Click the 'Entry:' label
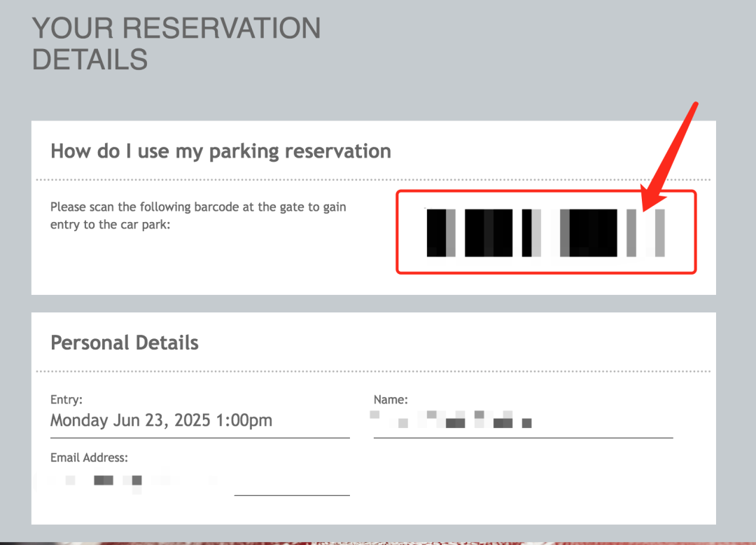Screen dimensions: 756x545 tap(66, 399)
